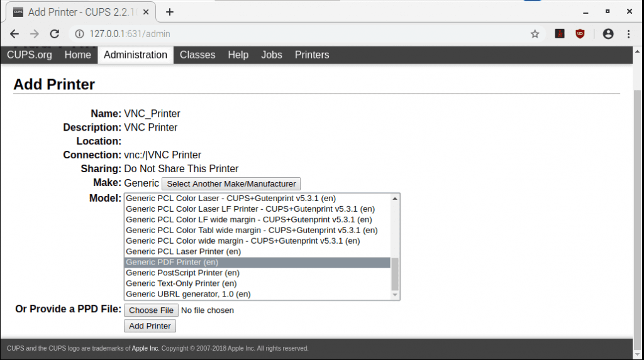Open Chrome's three-dot menu
Viewport: 644px width, 360px height.
(629, 34)
